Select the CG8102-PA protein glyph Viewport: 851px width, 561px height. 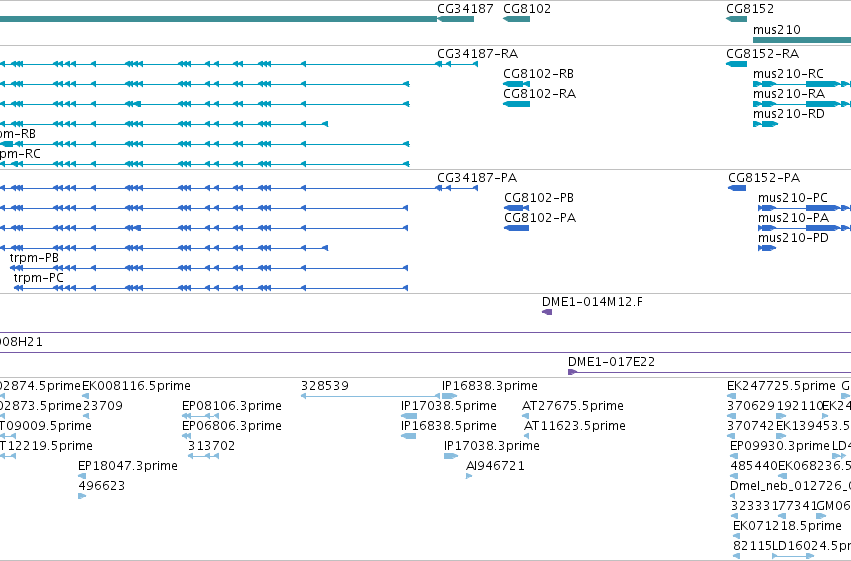click(516, 228)
